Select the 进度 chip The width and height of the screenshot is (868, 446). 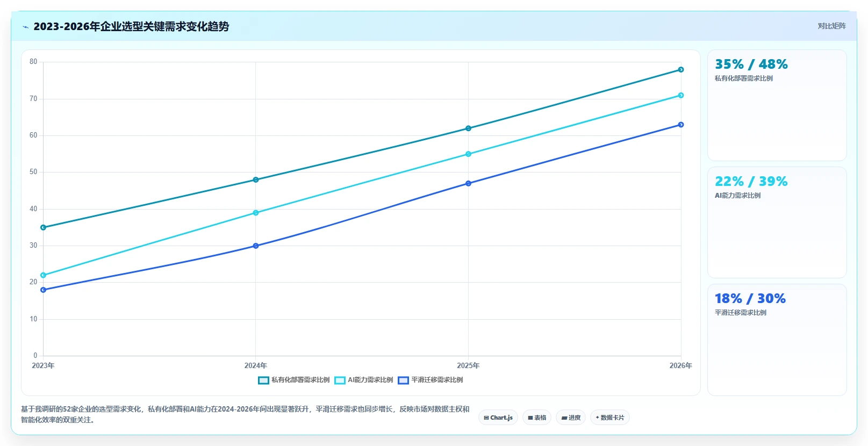(x=571, y=418)
